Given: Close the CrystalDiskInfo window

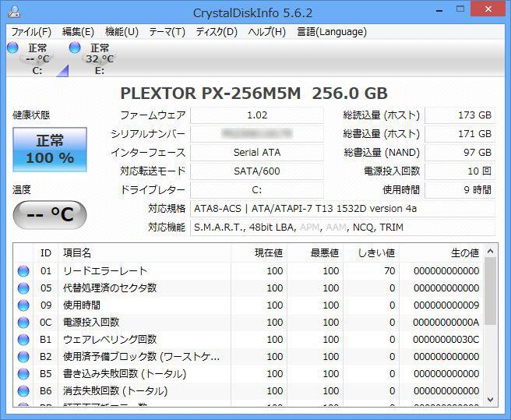Looking at the screenshot, I should click(488, 9).
